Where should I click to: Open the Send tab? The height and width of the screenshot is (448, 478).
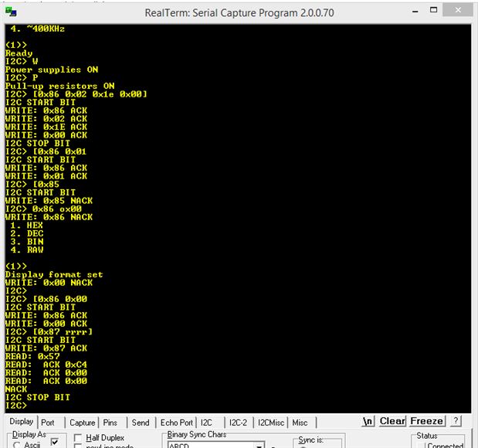coord(141,423)
